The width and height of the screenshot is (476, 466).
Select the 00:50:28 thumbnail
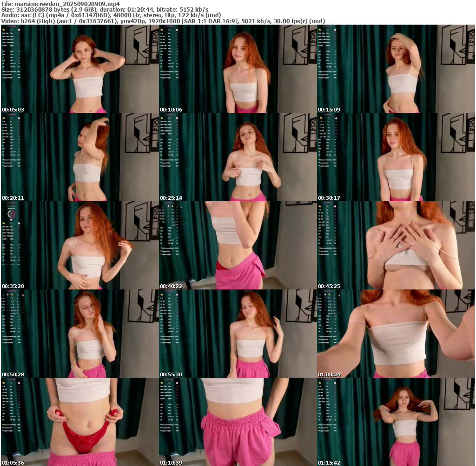[79, 334]
